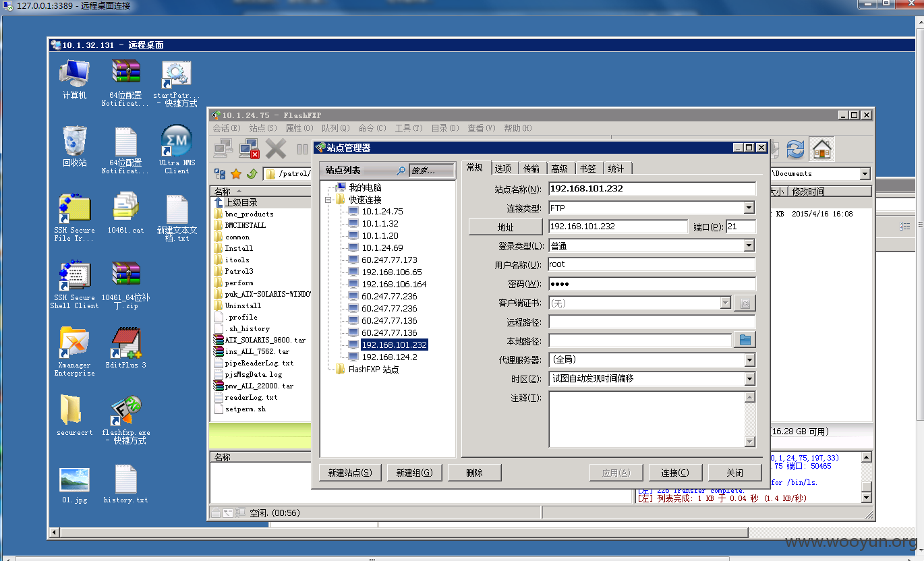Viewport: 924px width, 561px height.
Task: Select setperm.sh in remote file list
Action: [246, 409]
